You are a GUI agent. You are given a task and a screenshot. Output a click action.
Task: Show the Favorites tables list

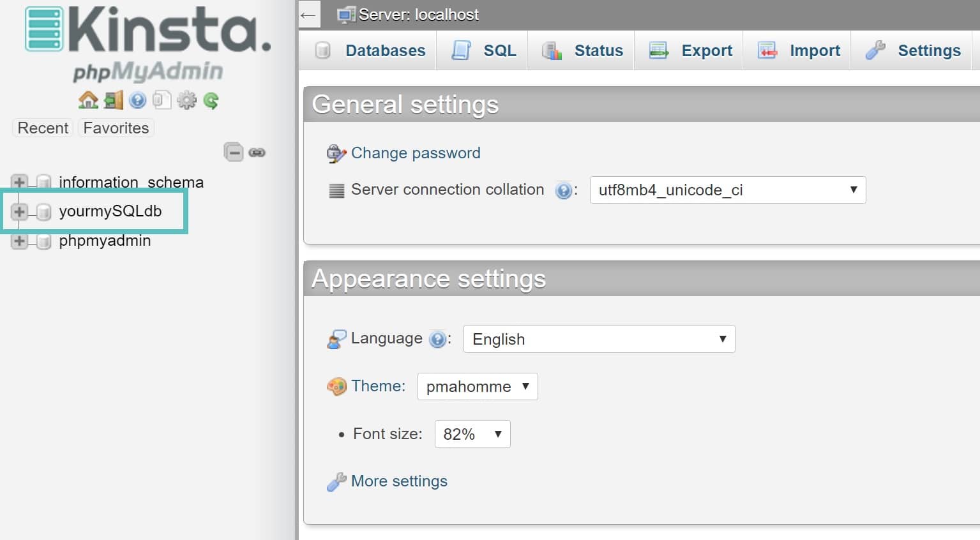point(116,128)
